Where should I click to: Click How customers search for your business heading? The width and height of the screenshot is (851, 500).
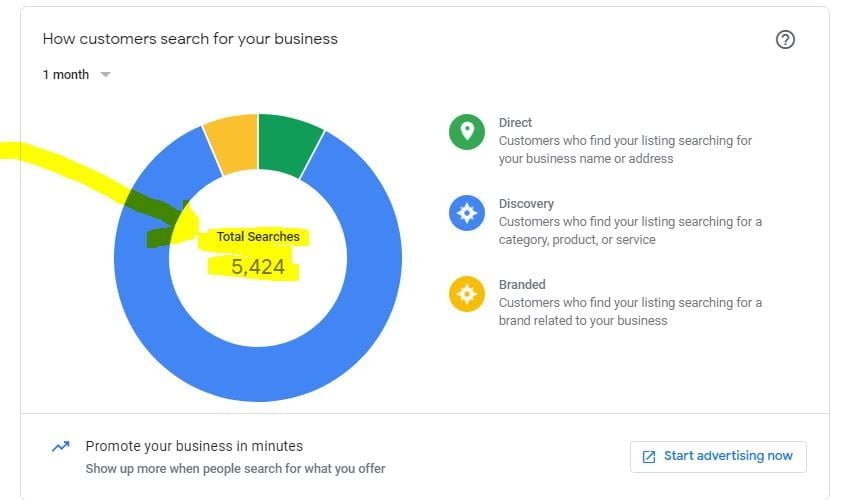pyautogui.click(x=190, y=39)
